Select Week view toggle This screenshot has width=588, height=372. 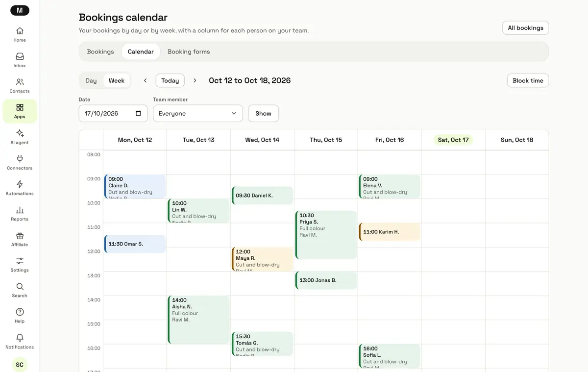pyautogui.click(x=117, y=80)
